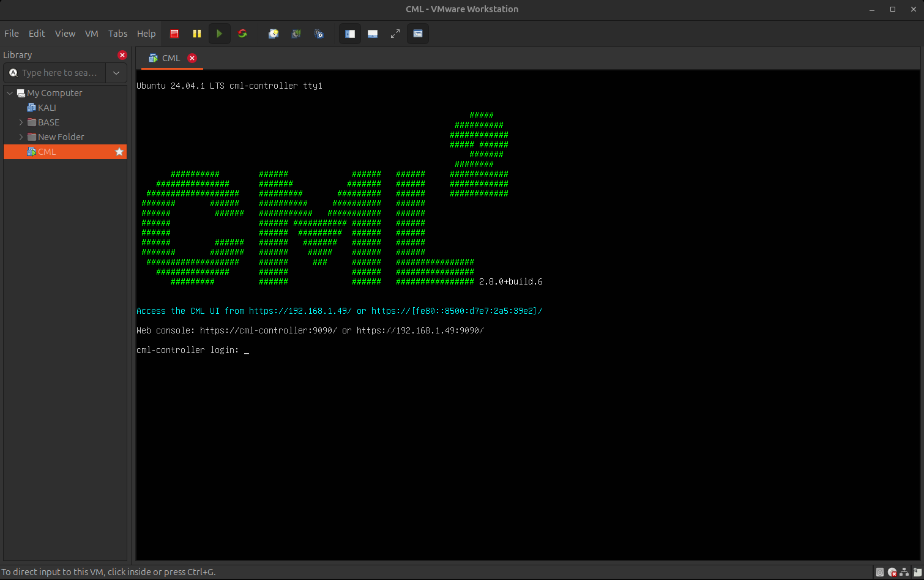Viewport: 924px width, 580px height.
Task: Open the library search dropdown arrow
Action: click(116, 73)
